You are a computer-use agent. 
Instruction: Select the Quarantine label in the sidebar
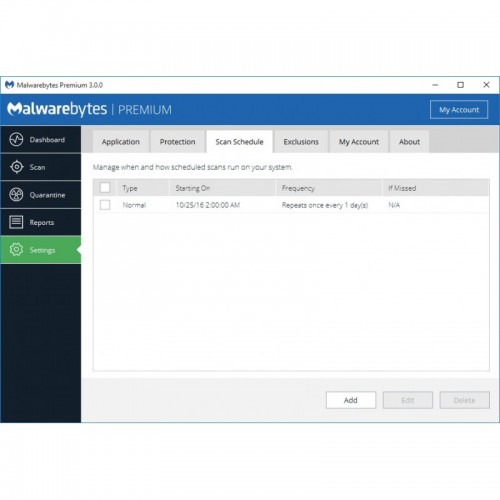(x=47, y=195)
